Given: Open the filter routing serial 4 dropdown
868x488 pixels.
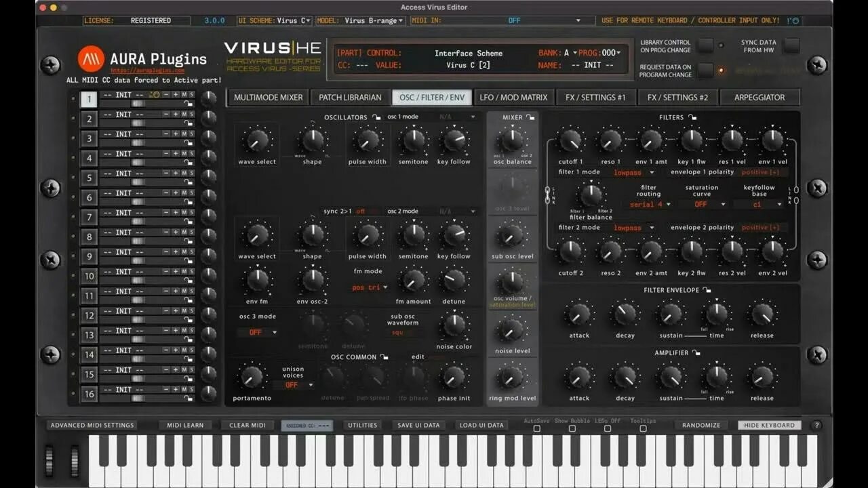Looking at the screenshot, I should click(x=649, y=204).
